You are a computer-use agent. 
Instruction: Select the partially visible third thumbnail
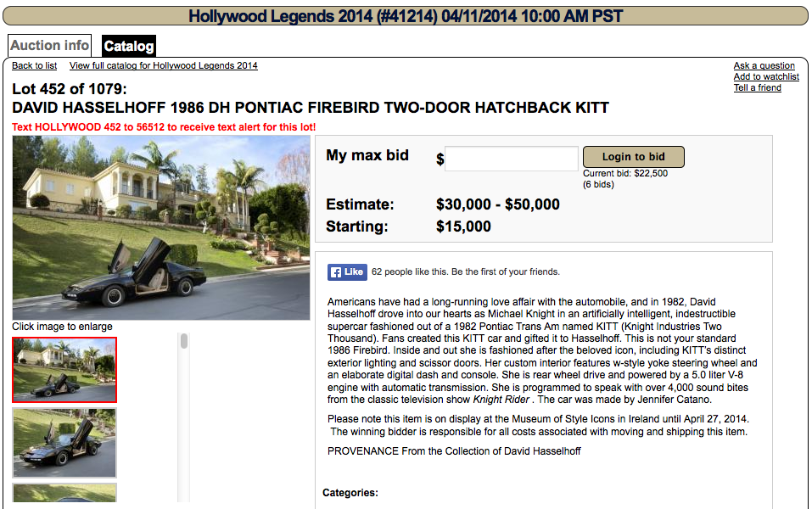64,495
